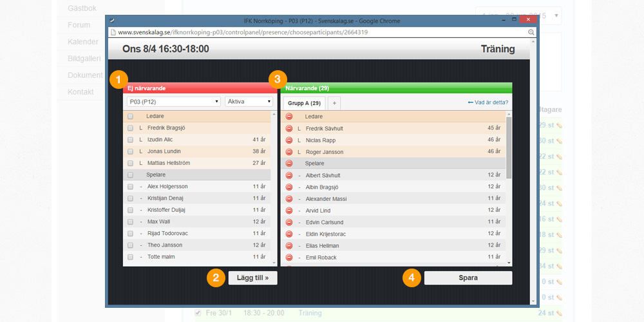
Task: Click the zoom magnifier icon in address bar
Action: (531, 32)
